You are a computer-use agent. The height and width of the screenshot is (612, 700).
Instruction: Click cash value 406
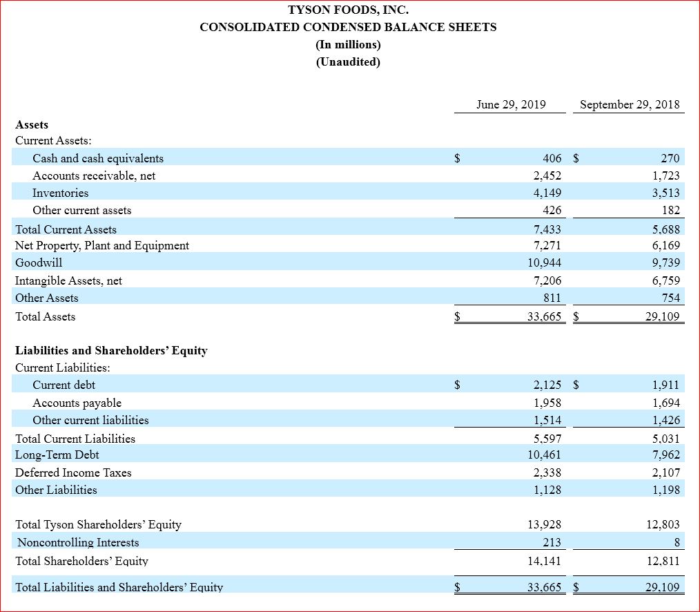coord(552,158)
